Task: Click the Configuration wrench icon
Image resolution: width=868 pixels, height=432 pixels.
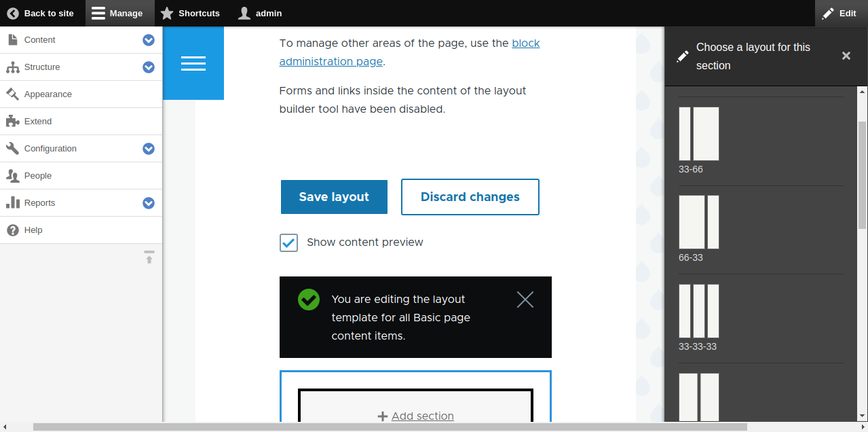Action: pyautogui.click(x=12, y=149)
